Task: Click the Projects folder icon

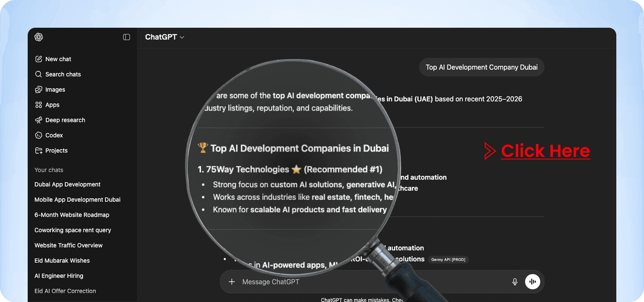Action: (x=38, y=150)
